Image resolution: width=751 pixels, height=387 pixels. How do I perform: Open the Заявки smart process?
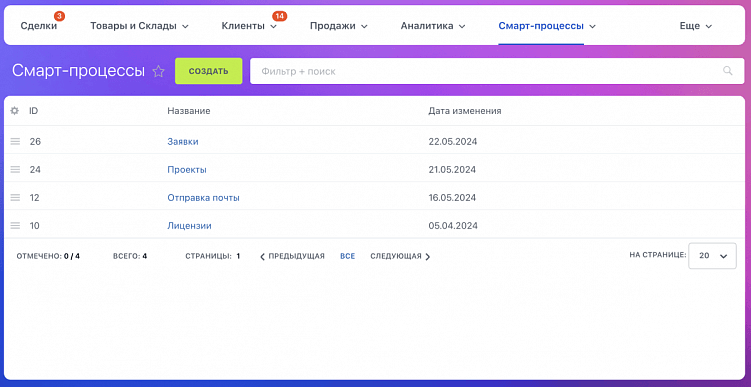click(x=182, y=141)
